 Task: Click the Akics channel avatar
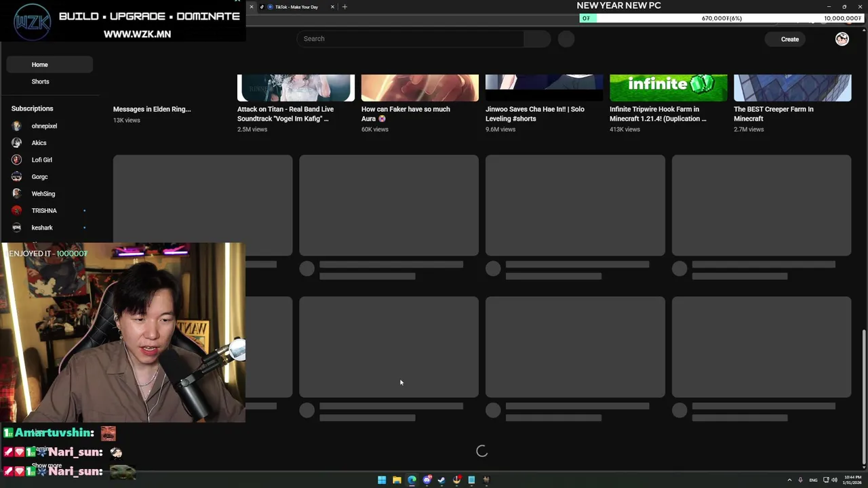coord(16,143)
